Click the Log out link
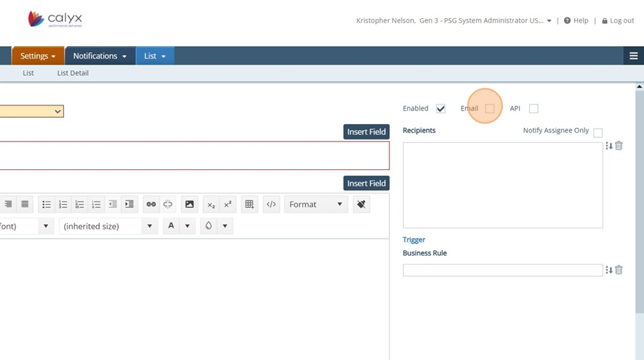Screen dimensions: 644x360 coord(618,21)
